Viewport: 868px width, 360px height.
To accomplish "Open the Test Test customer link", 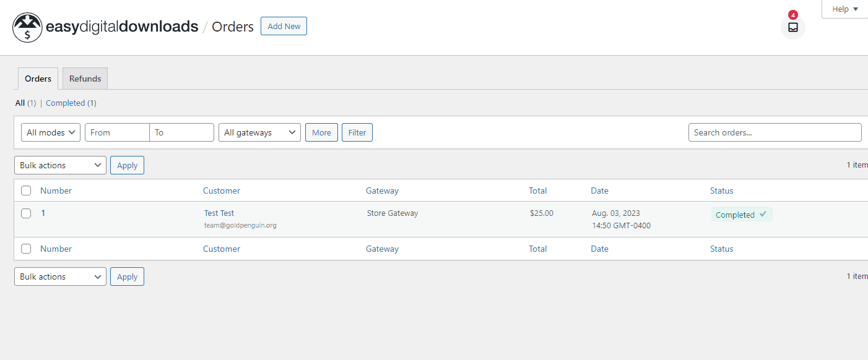I will coord(219,213).
